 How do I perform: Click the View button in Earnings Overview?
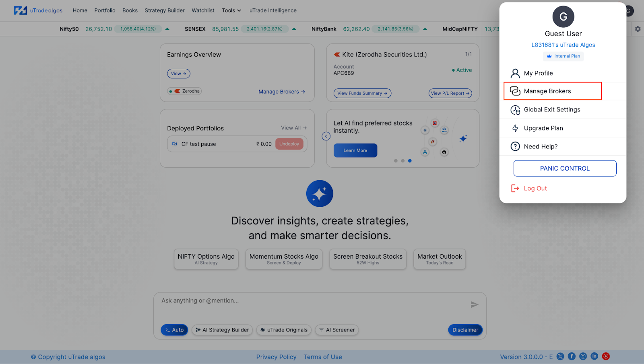179,74
